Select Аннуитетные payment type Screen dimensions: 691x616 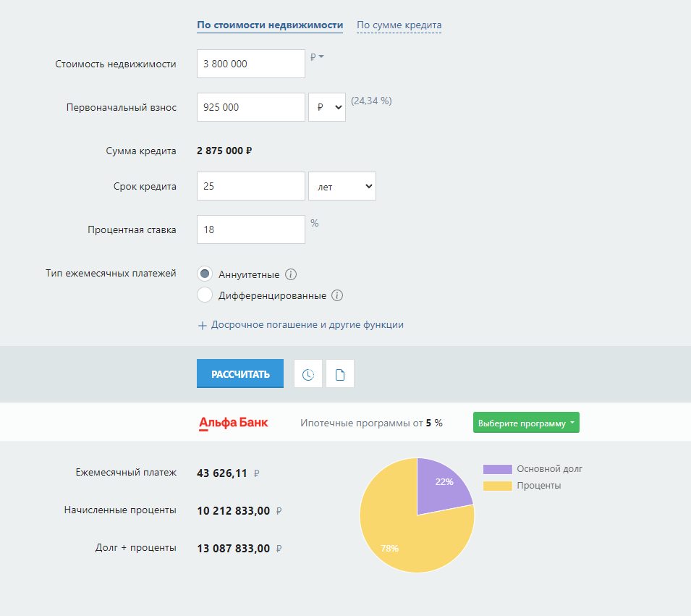(205, 274)
